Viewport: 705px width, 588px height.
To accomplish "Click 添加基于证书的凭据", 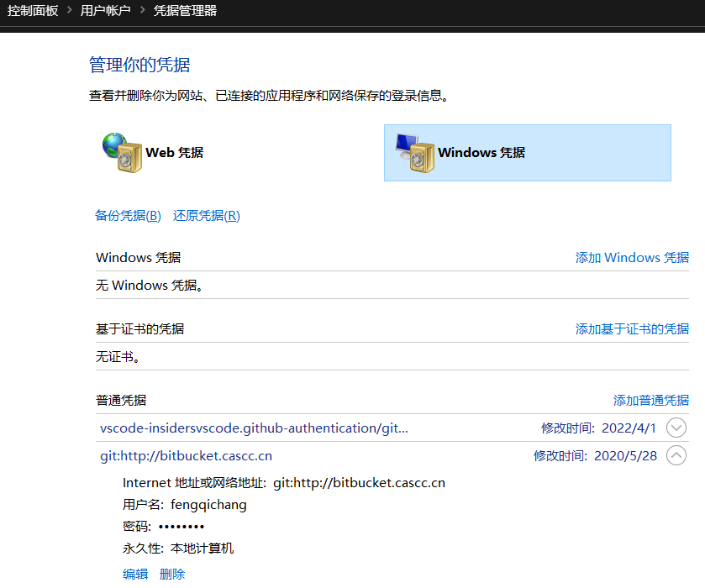I will 632,329.
